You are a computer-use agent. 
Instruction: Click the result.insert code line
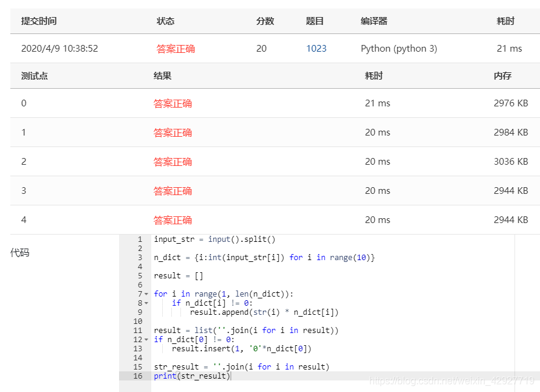(x=241, y=349)
